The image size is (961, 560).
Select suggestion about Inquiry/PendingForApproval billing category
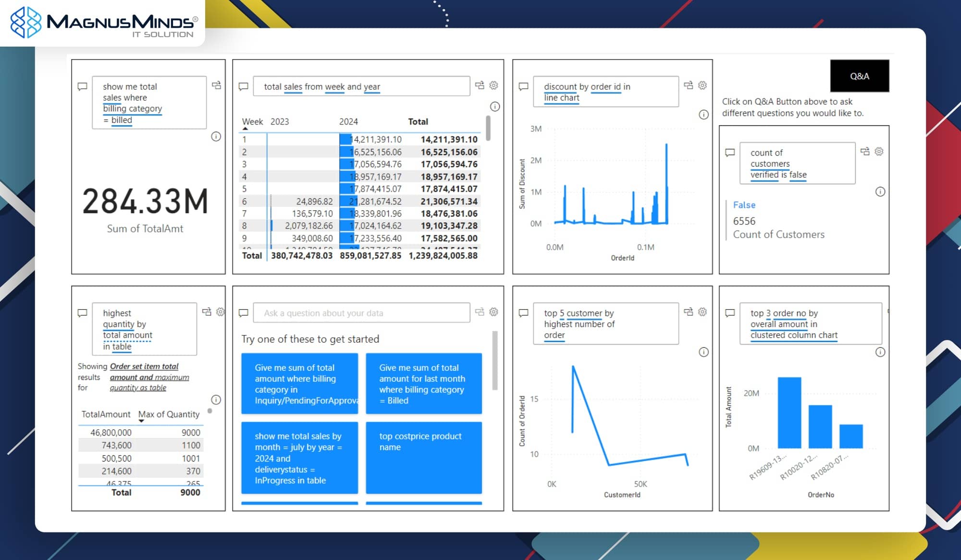(299, 384)
